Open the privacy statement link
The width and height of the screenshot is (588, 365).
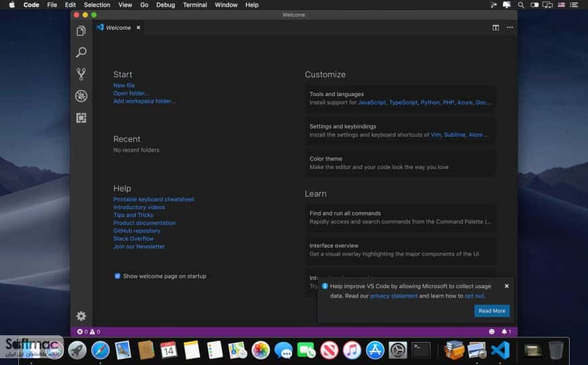pyautogui.click(x=394, y=295)
